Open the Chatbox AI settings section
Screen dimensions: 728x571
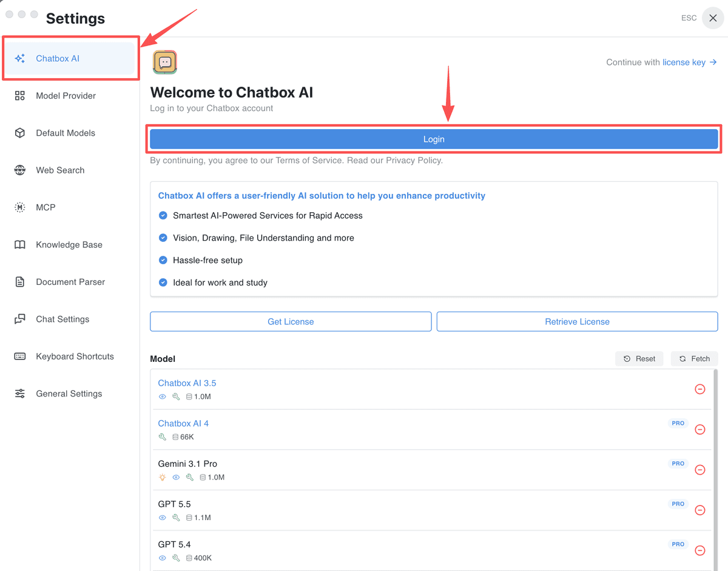(70, 59)
